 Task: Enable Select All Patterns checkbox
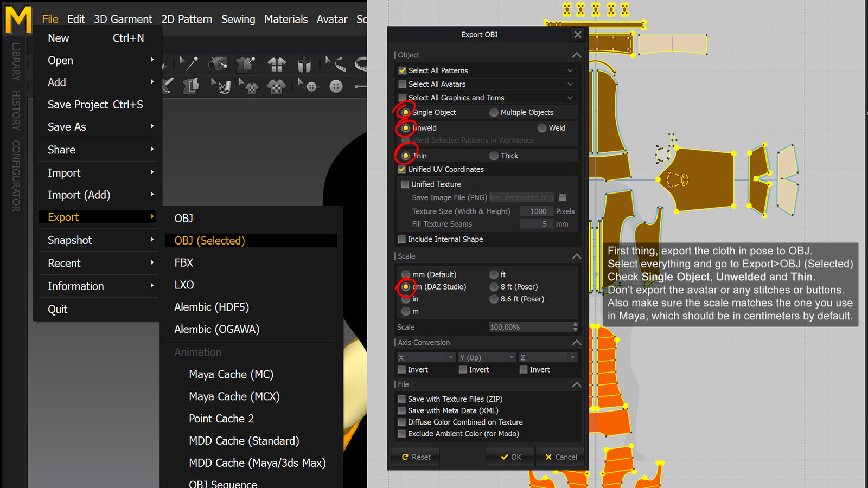[x=403, y=70]
